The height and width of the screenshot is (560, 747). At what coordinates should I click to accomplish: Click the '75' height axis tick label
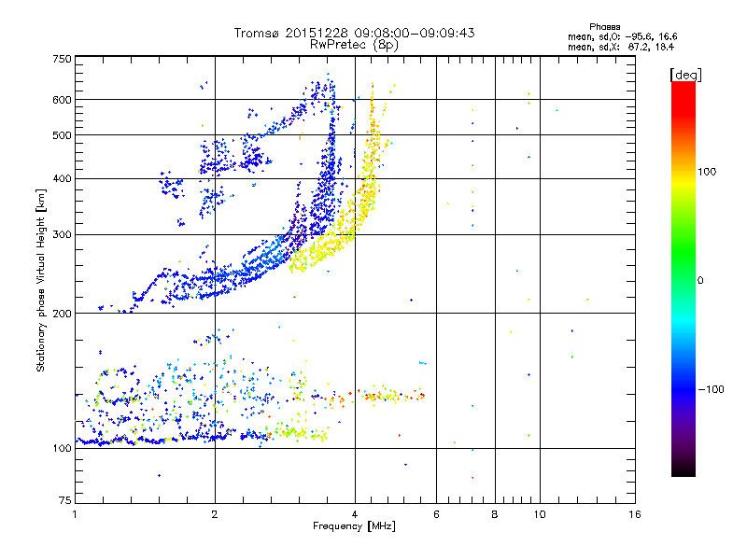click(x=65, y=500)
